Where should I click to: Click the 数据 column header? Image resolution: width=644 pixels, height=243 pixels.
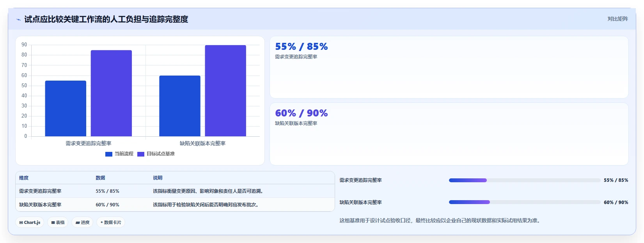100,178
